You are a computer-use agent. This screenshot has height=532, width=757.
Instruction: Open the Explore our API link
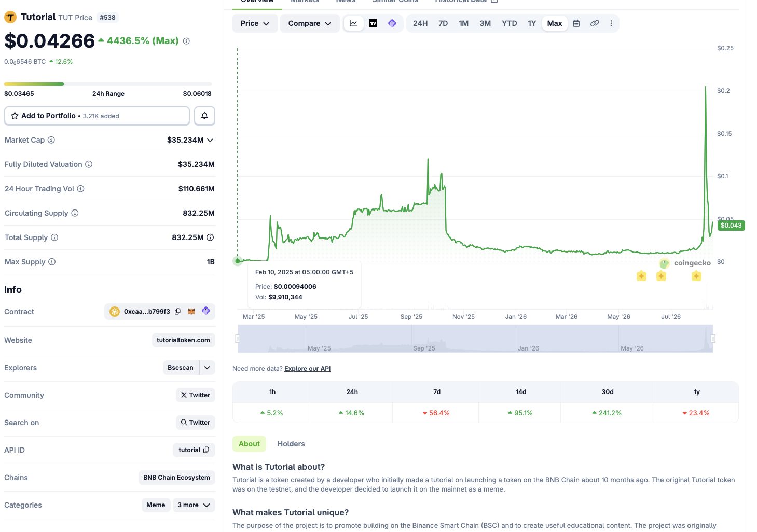coord(308,369)
